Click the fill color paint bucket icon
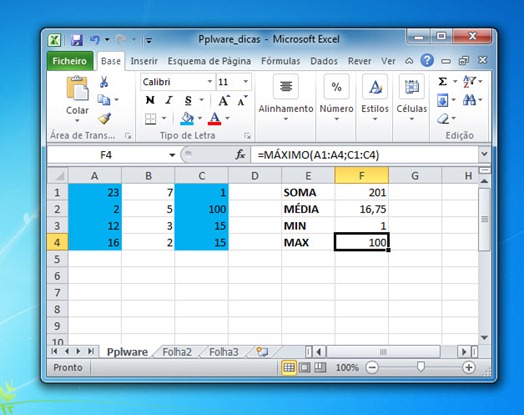524x415 pixels. pos(187,118)
